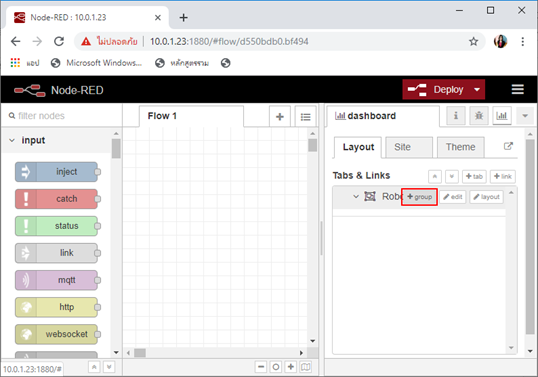Click the filter nodes search field

pos(61,116)
